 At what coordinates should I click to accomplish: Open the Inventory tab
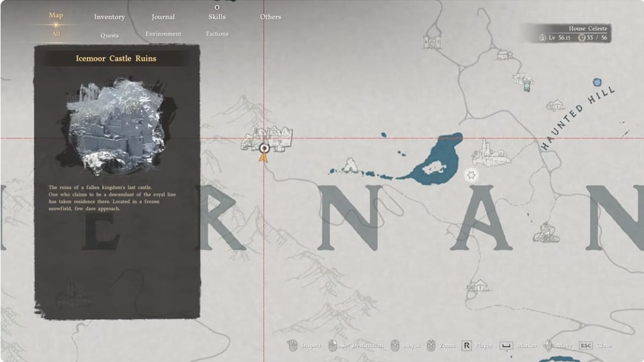click(x=109, y=17)
